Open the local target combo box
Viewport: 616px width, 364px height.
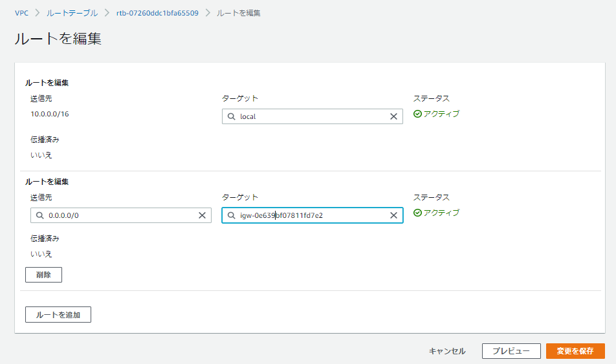[311, 116]
